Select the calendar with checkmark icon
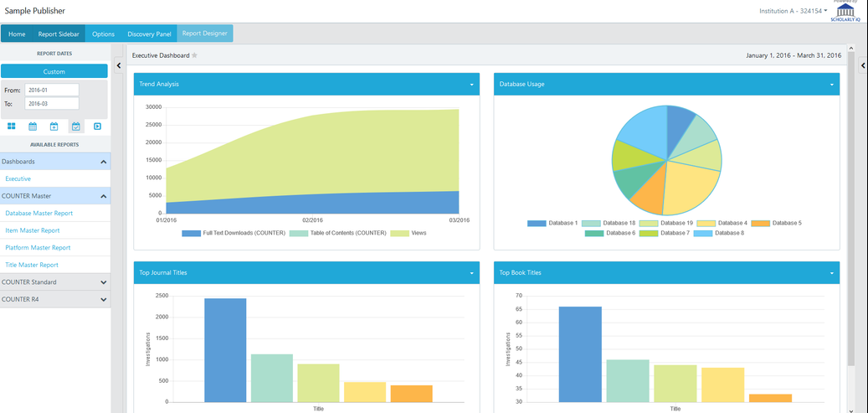Viewport: 868px width, 413px height. click(x=76, y=126)
